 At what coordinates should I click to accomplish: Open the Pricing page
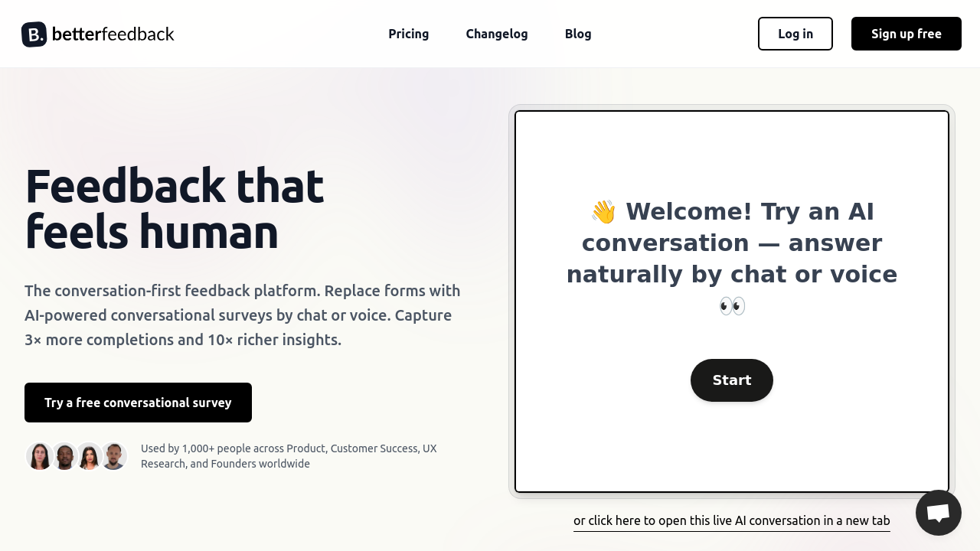pos(408,34)
